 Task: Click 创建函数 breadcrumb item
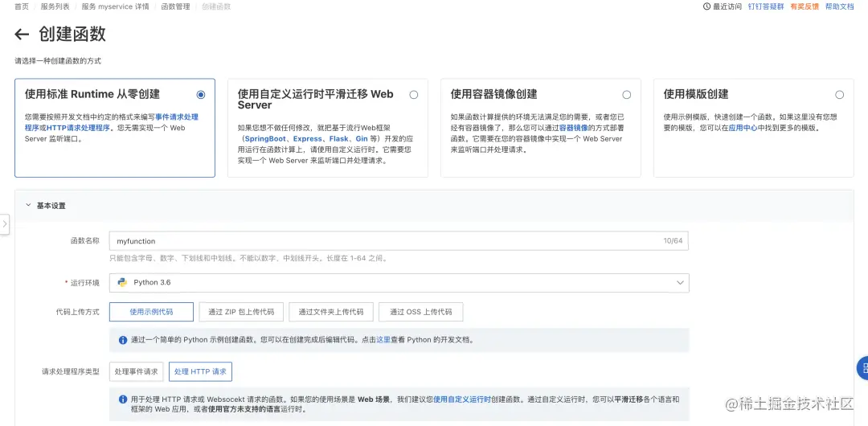[x=216, y=6]
